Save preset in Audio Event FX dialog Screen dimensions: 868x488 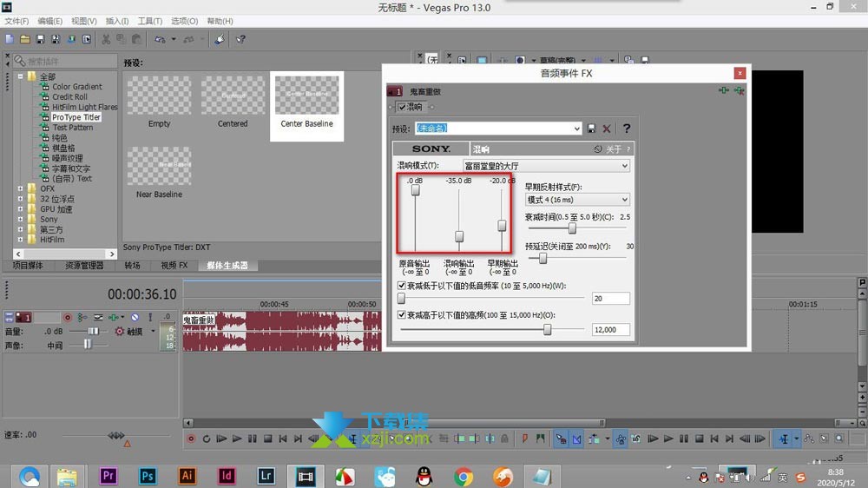[x=591, y=129]
